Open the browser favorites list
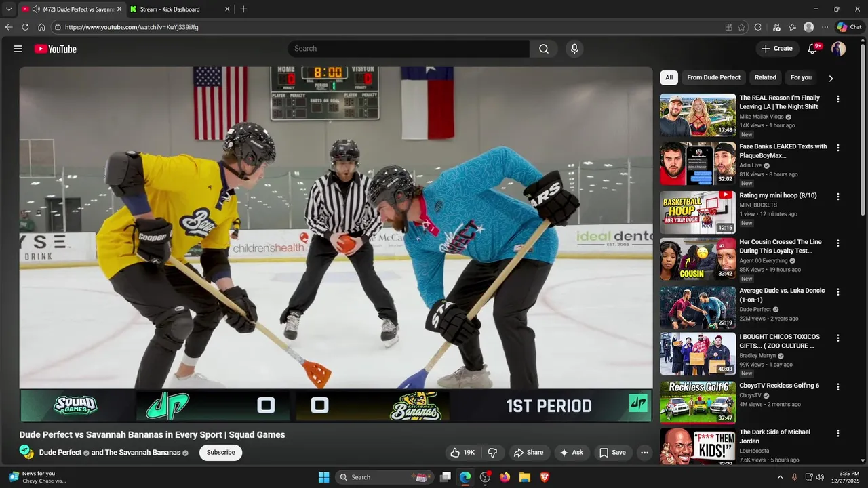 (793, 27)
